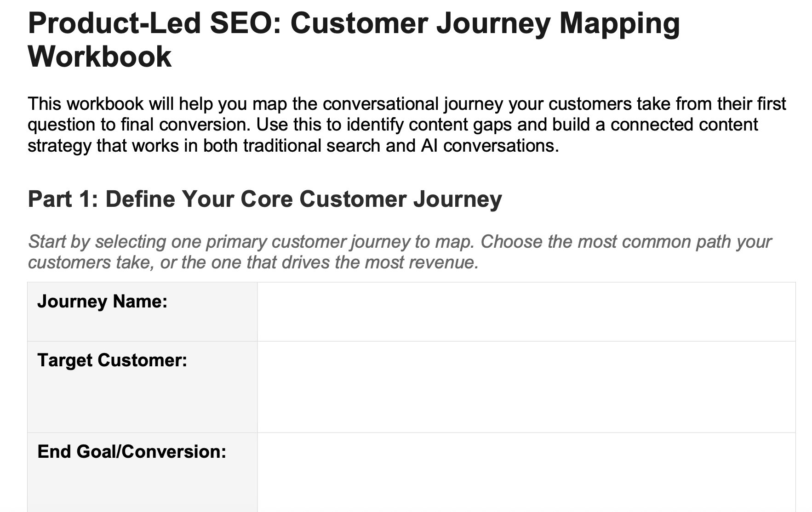Click the word "Workbook" in the title

click(x=100, y=57)
